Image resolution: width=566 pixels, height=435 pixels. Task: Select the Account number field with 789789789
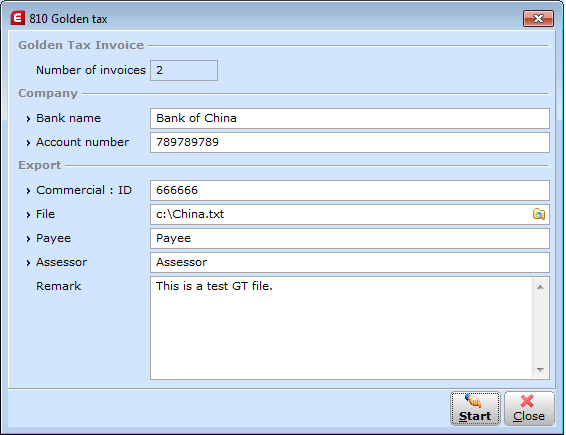(350, 142)
